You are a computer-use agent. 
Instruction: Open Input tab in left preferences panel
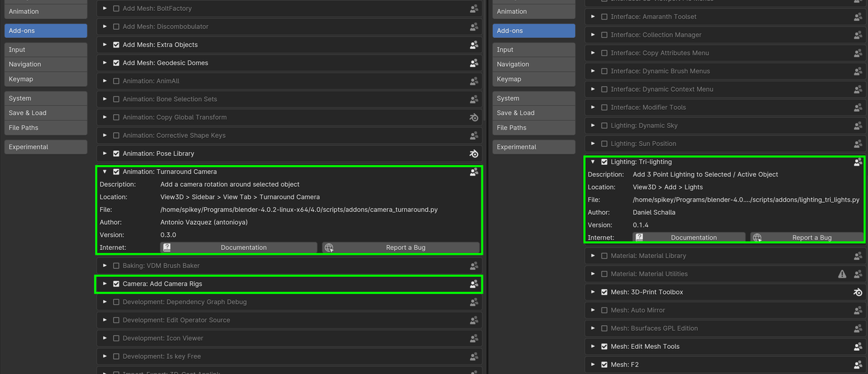[x=46, y=50]
